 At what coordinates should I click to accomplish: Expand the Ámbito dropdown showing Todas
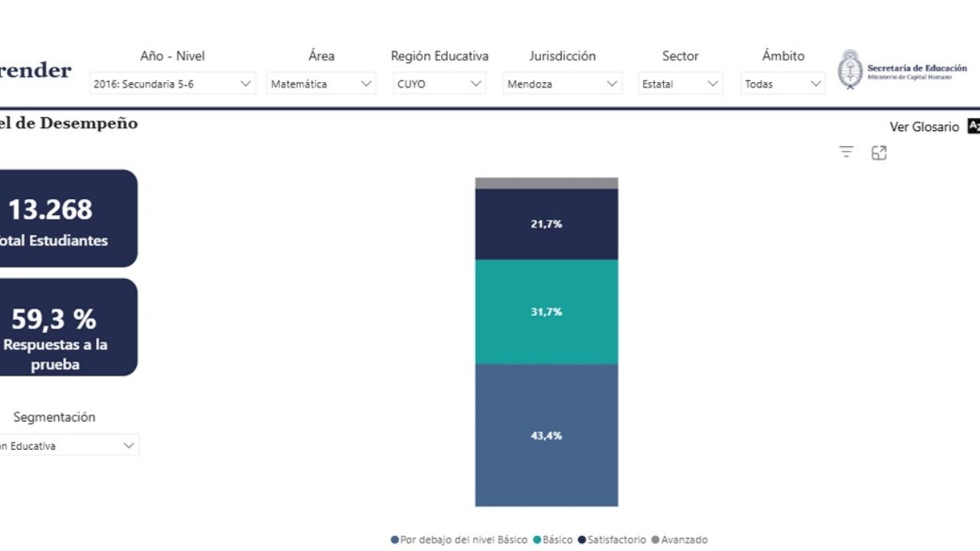point(782,84)
